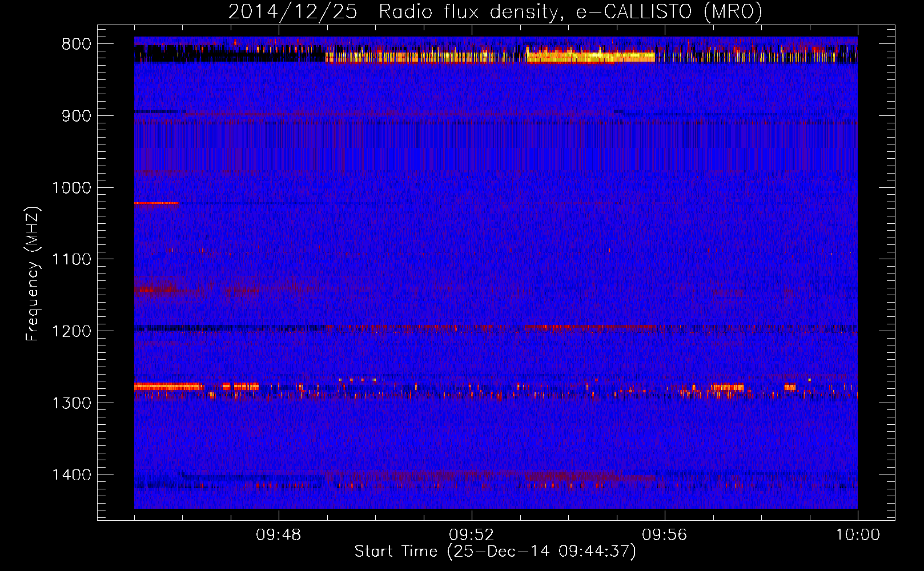Click the 1200 frequency tick label
The height and width of the screenshot is (571, 924).
point(71,331)
